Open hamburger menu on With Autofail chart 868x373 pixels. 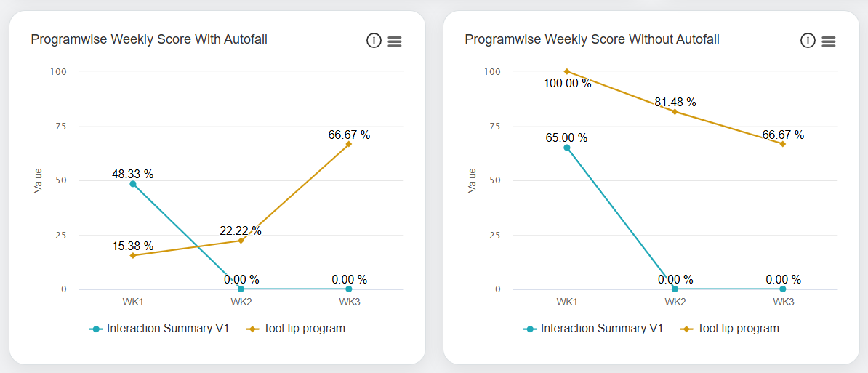(395, 41)
